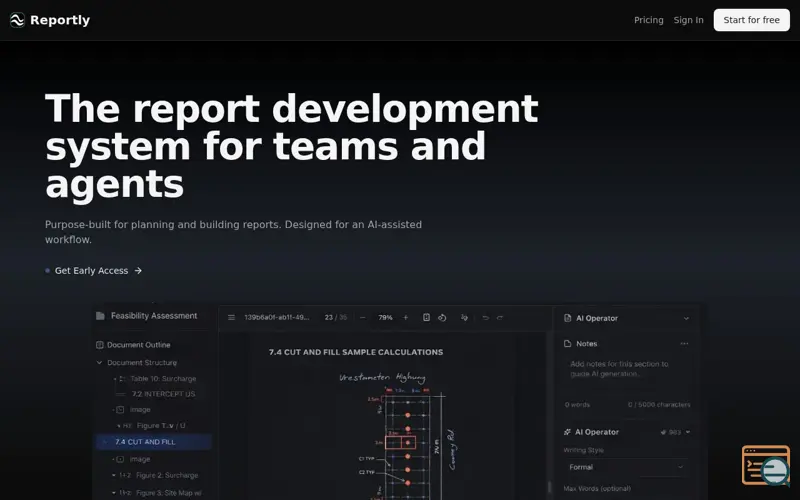800x500 pixels.
Task: Click the AI Operator panel header icon
Action: point(567,318)
